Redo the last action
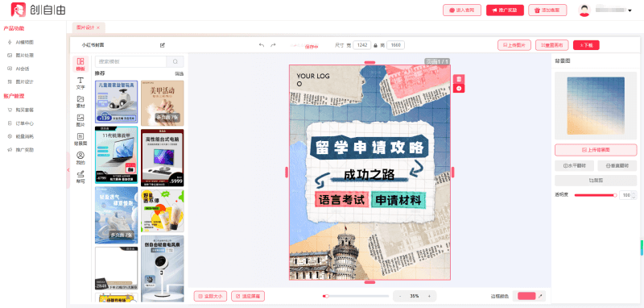Viewport: 644px width, 308px height. point(273,45)
